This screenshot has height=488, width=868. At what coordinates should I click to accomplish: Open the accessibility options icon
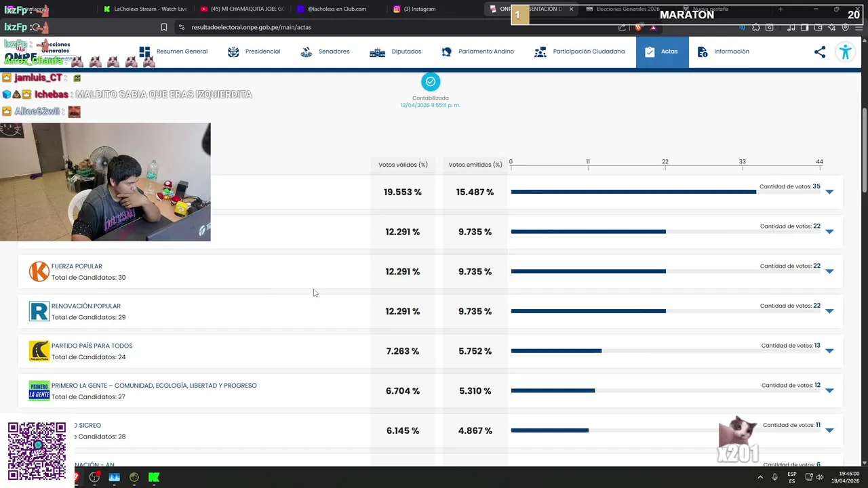(x=845, y=52)
